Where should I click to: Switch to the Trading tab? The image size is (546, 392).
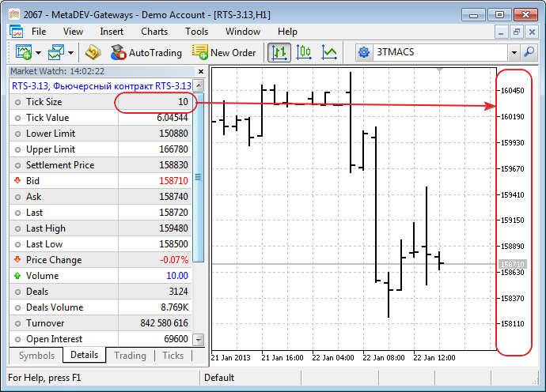coord(131,356)
